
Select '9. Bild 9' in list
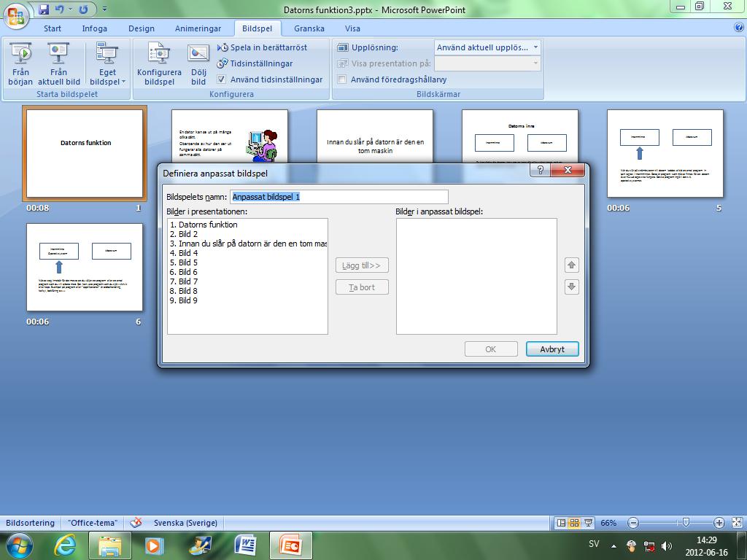247,300
